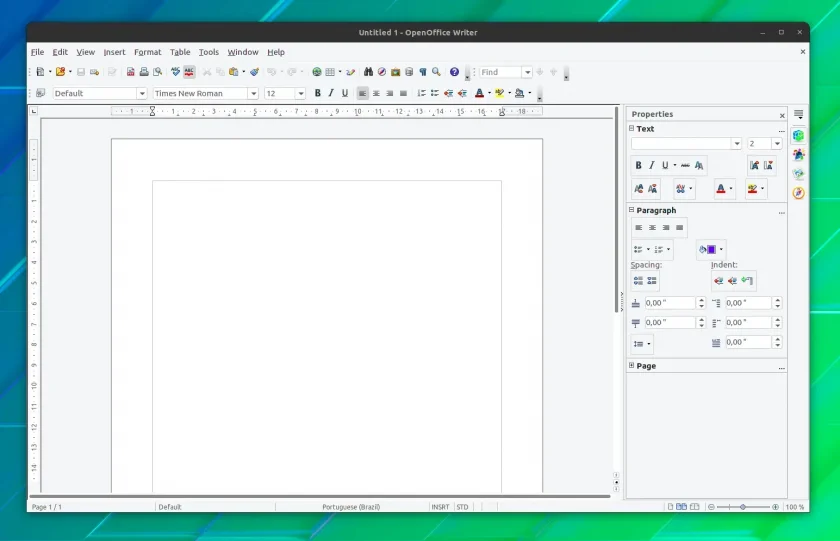Open the Edit menu
The image size is (840, 541).
[x=60, y=52]
